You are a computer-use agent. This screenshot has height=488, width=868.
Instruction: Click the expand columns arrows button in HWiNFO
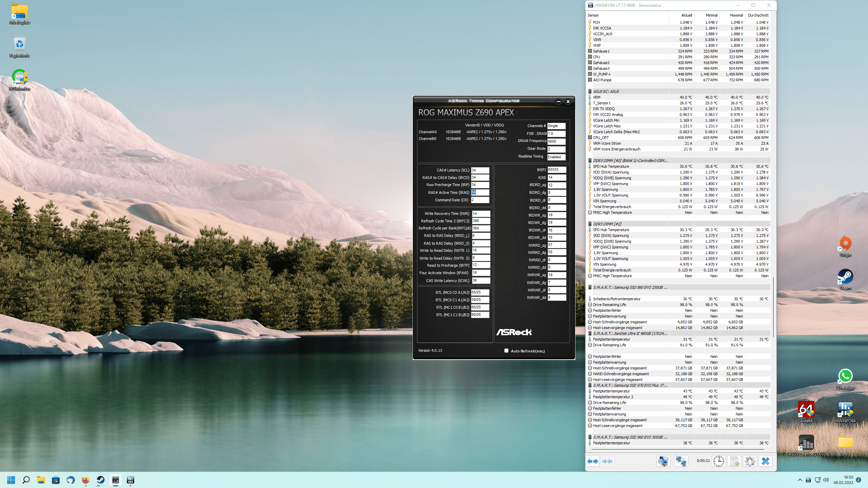(x=593, y=461)
